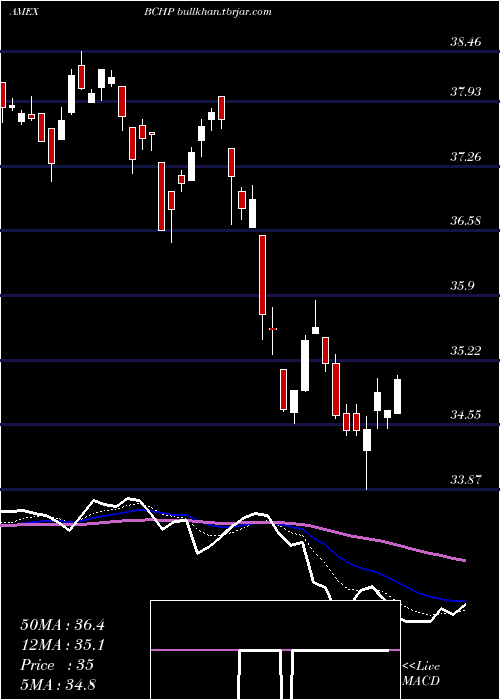
Task: Click the 38.46 price axis label
Action: [466, 42]
